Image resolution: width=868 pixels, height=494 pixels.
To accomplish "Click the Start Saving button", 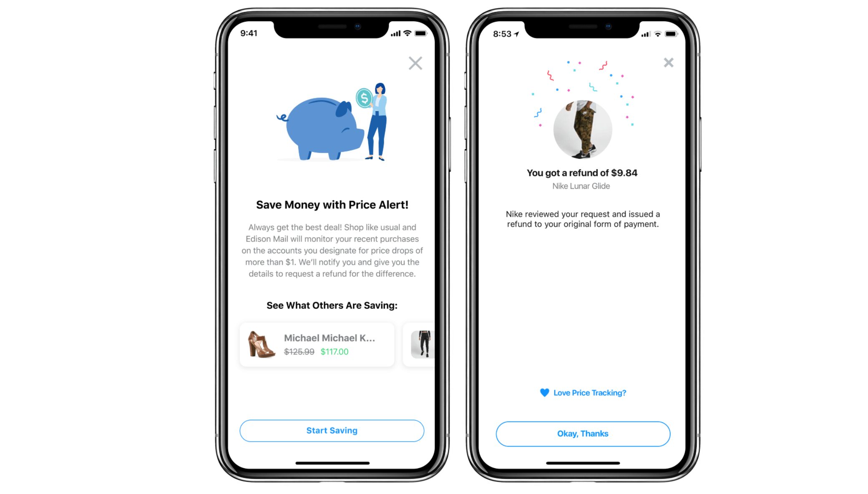I will point(332,430).
